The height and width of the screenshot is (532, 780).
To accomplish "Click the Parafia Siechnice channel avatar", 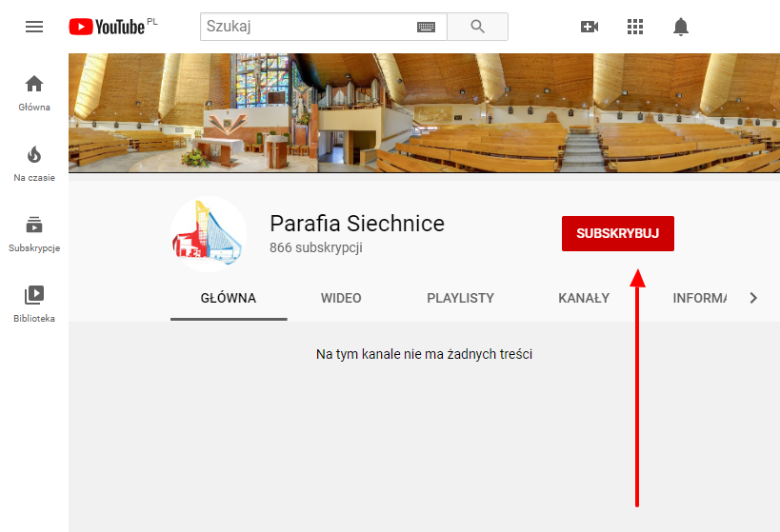I will click(x=209, y=234).
